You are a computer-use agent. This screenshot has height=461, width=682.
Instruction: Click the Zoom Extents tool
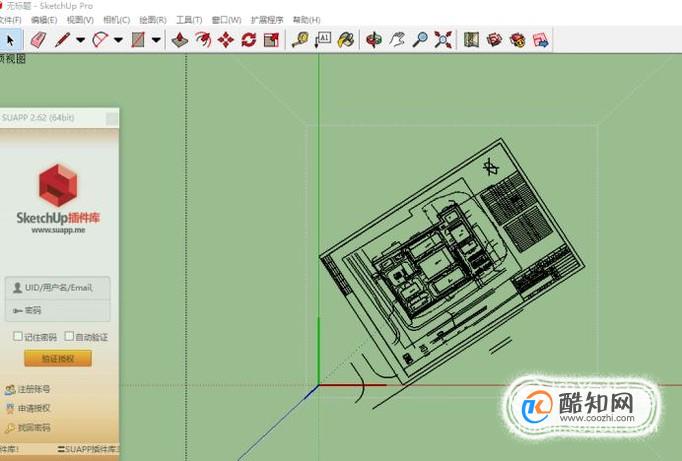[x=443, y=40]
